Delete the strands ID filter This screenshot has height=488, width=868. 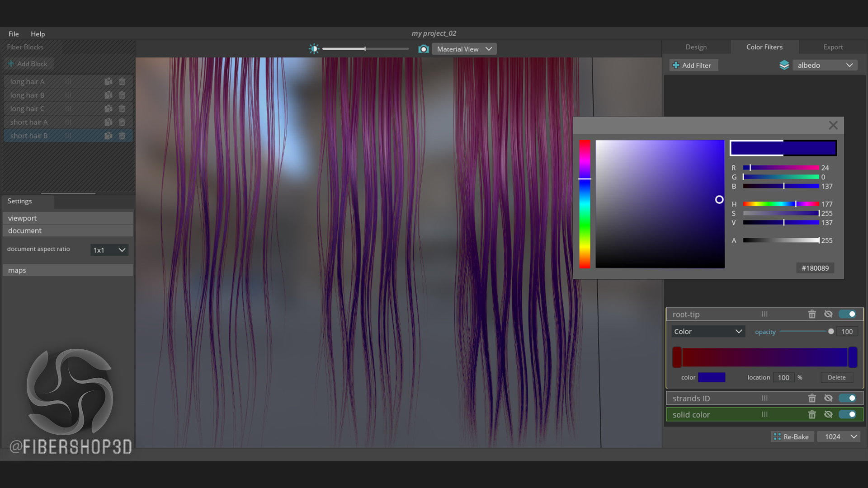coord(812,398)
